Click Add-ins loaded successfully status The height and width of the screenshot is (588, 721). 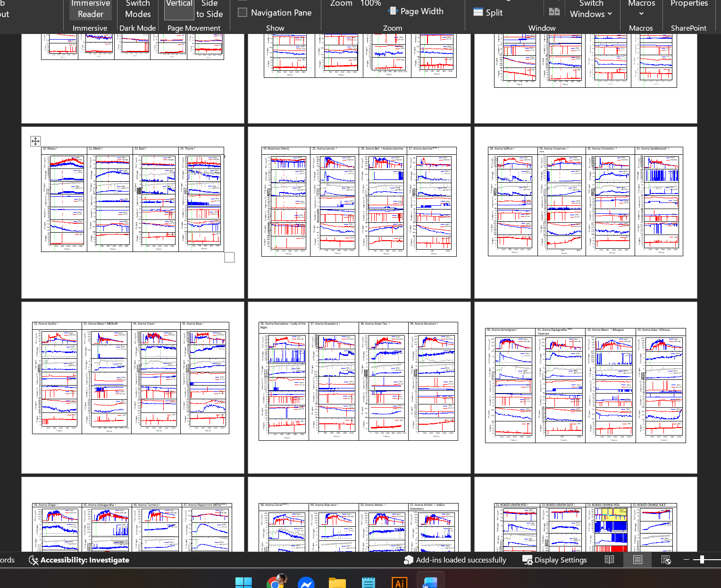(455, 560)
